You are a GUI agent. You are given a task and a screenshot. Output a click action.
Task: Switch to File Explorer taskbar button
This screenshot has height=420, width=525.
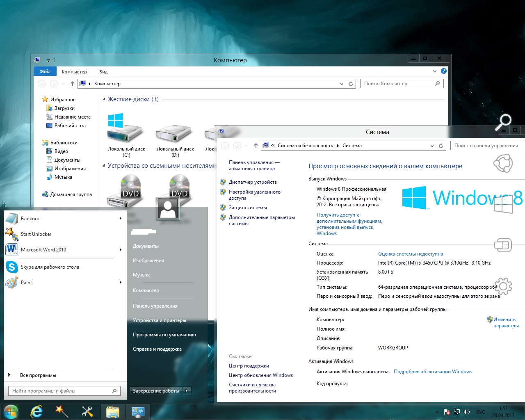112,412
